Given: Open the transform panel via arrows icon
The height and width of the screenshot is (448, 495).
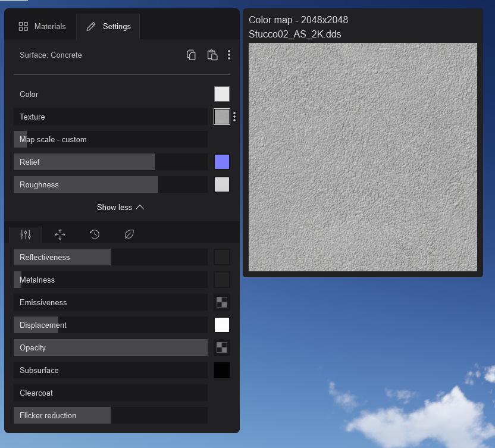Looking at the screenshot, I should click(x=59, y=234).
